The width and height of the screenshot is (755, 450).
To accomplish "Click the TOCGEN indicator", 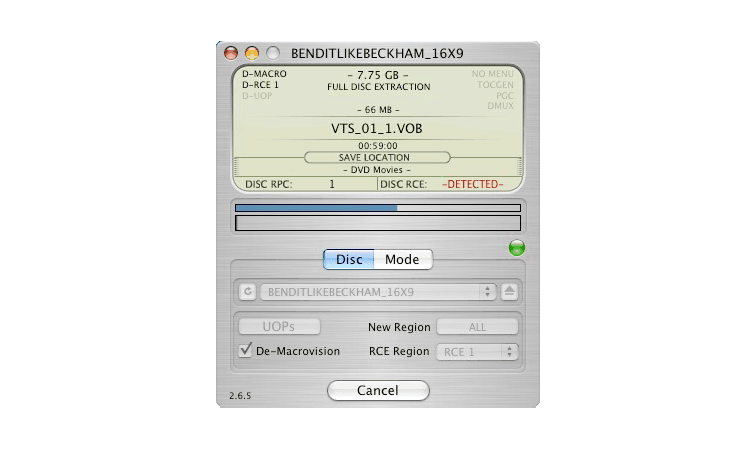I will coord(495,85).
